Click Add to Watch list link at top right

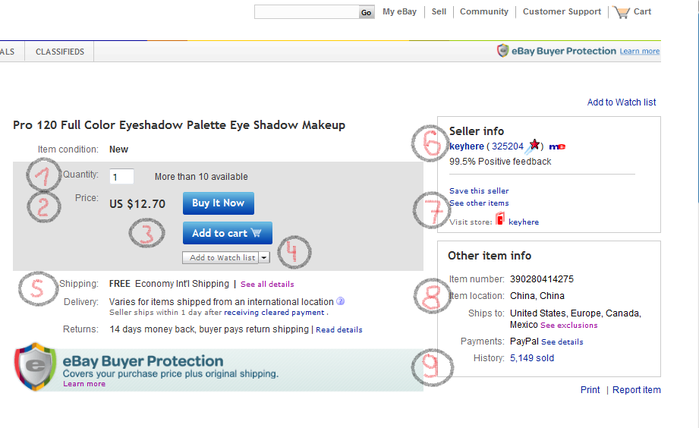(621, 102)
